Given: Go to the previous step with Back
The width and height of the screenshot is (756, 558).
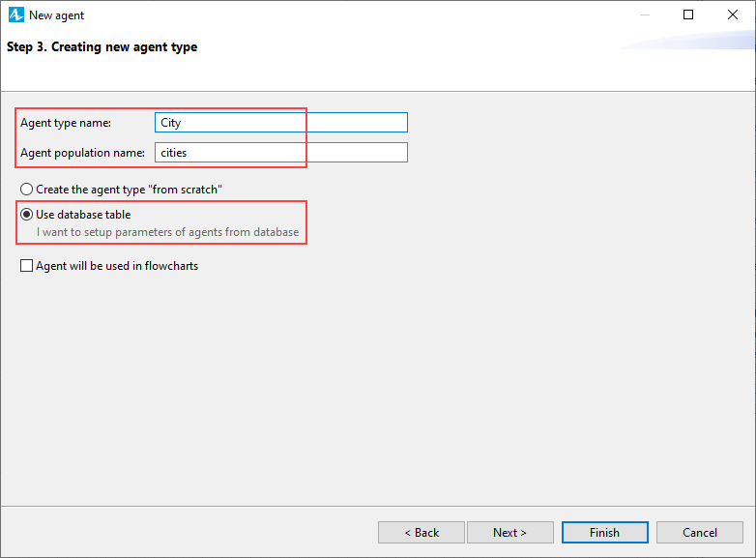Looking at the screenshot, I should 422,533.
